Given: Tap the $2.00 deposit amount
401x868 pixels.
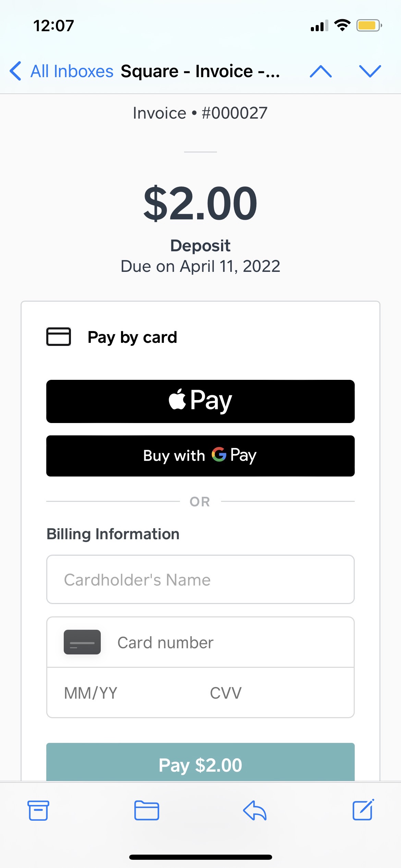Looking at the screenshot, I should pyautogui.click(x=200, y=203).
